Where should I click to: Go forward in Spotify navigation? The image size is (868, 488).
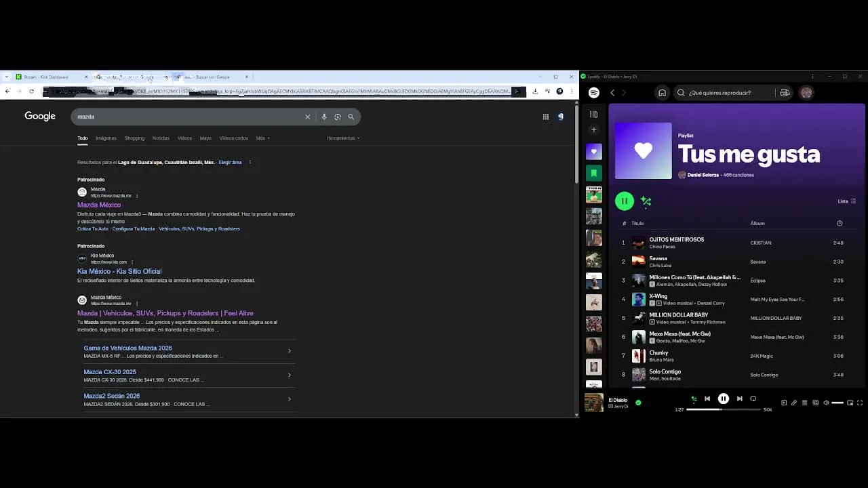623,93
